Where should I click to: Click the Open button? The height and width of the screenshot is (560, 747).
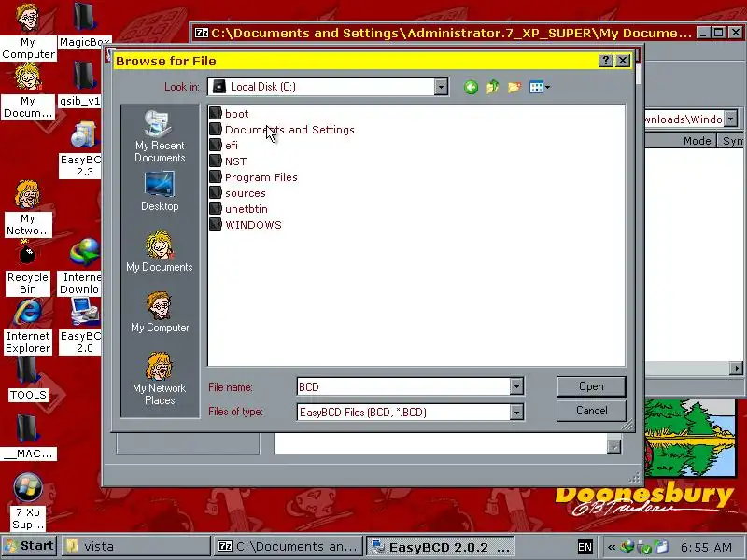(x=591, y=386)
